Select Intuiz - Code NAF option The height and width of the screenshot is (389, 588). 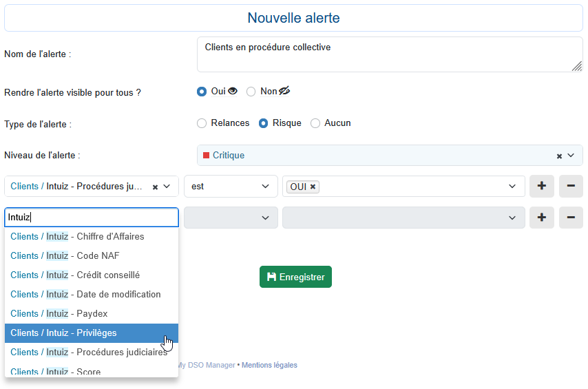(92, 256)
